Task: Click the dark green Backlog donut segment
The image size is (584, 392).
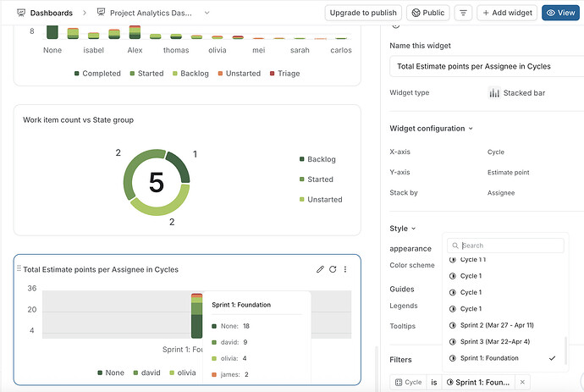Action: click(x=179, y=167)
